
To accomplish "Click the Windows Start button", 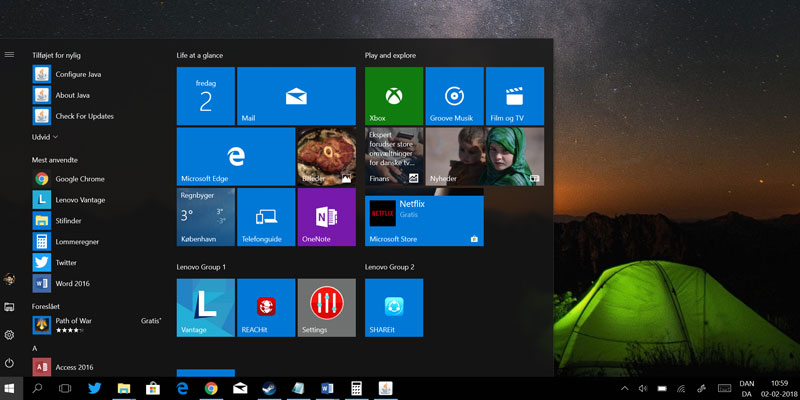I will [x=9, y=389].
